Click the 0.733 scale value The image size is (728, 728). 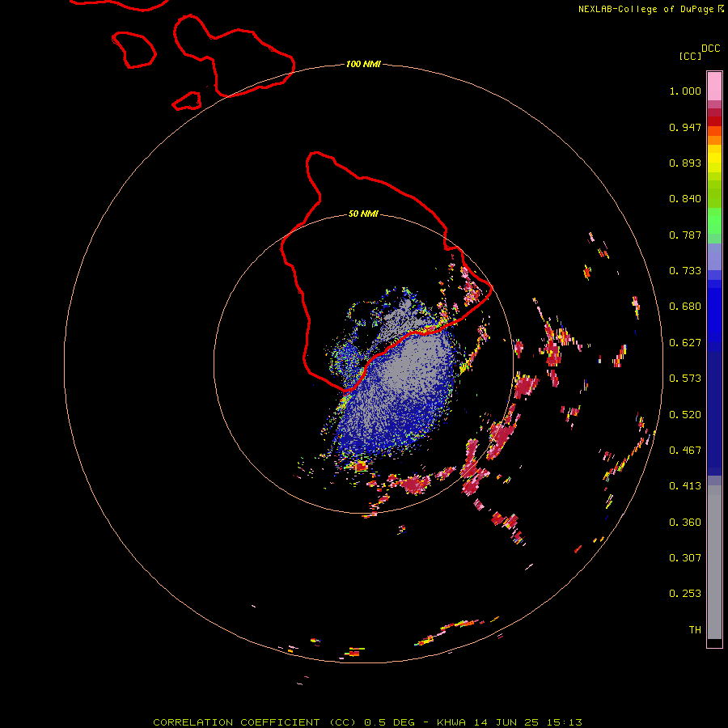pos(685,271)
